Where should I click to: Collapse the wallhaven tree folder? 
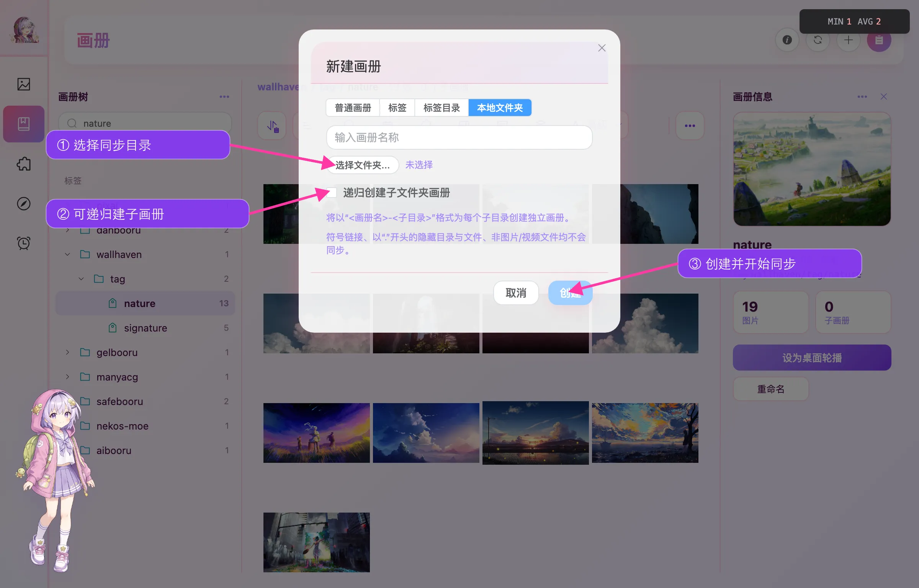tap(67, 255)
